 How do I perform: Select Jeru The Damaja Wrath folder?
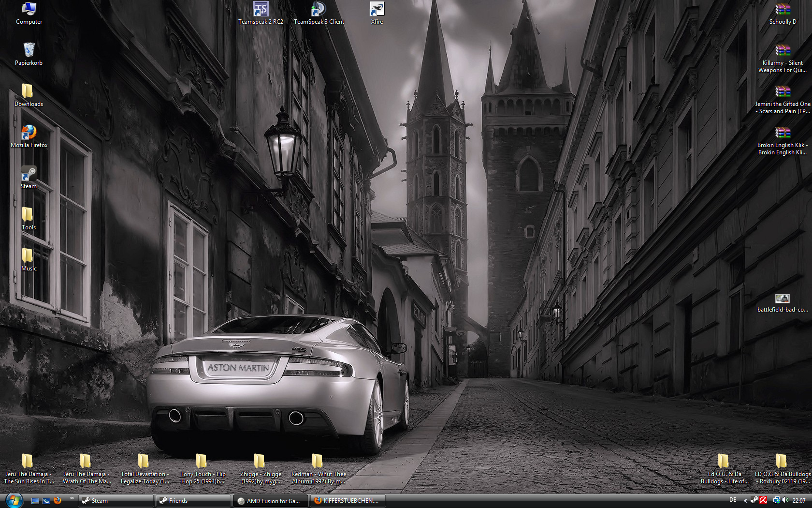(87, 469)
